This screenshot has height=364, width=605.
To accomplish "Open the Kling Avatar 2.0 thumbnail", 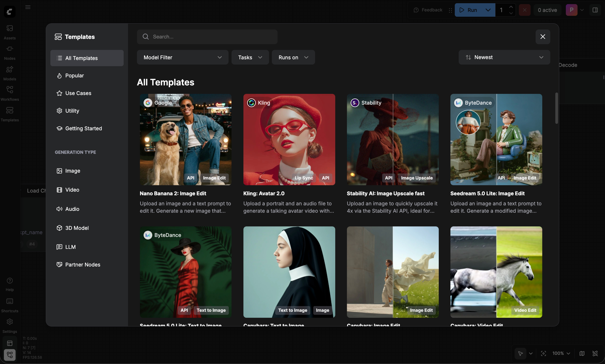I will 289,139.
